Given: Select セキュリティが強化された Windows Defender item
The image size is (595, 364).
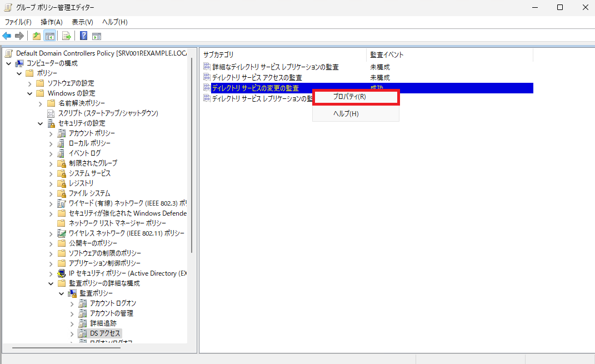Looking at the screenshot, I should pos(128,213).
